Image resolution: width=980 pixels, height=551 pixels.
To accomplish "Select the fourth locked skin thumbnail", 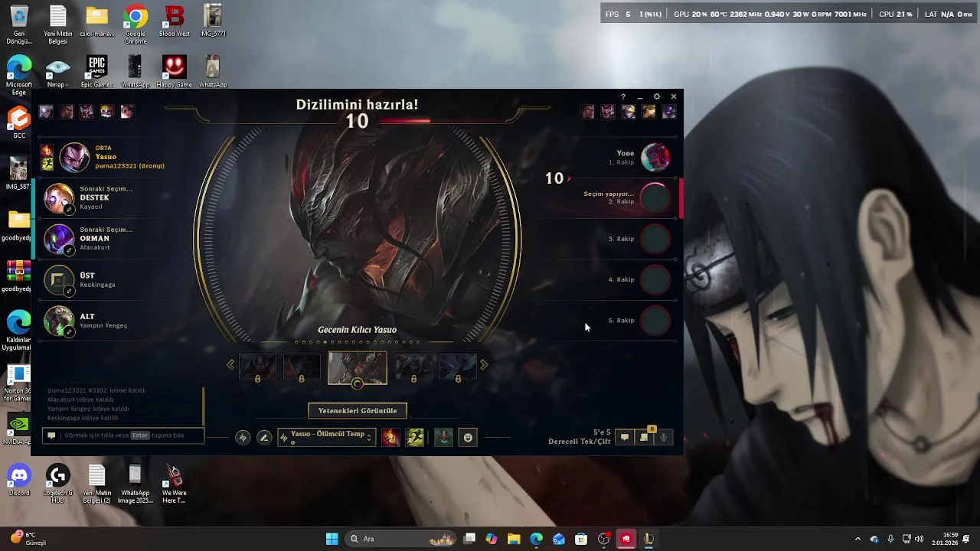I will click(413, 367).
